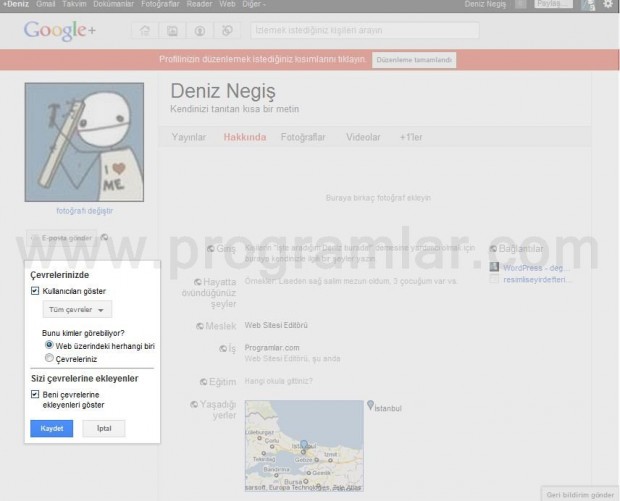
Task: Open Reader from the top bar
Action: 199,4
